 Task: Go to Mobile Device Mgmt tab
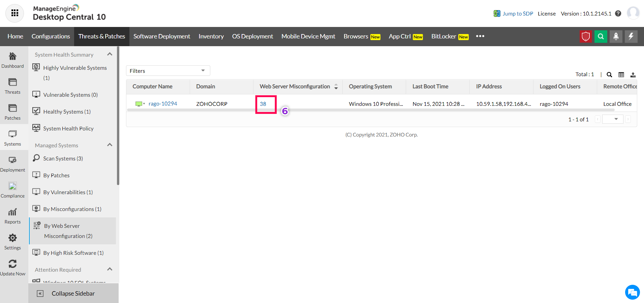click(x=308, y=36)
